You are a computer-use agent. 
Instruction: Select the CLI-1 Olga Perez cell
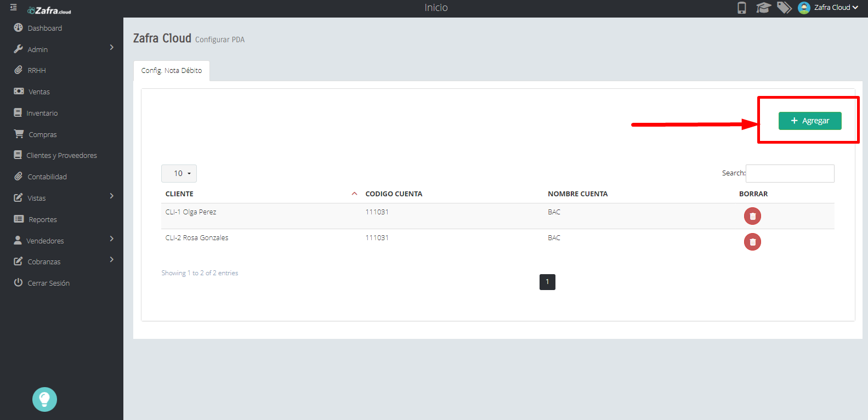[x=191, y=212]
